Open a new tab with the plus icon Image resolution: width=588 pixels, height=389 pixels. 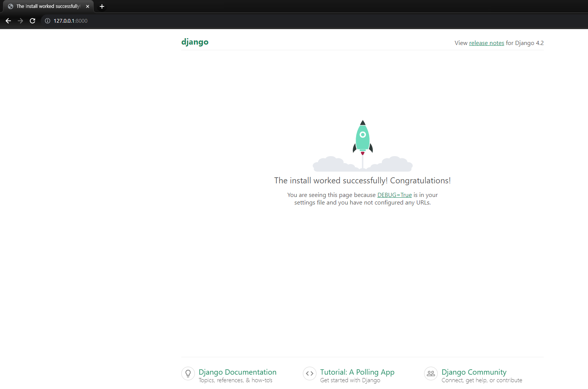click(102, 6)
